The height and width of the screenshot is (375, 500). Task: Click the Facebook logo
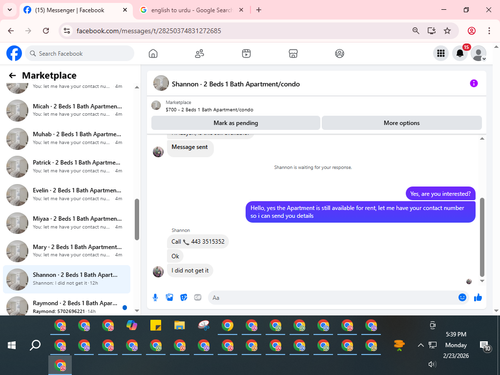pyautogui.click(x=14, y=53)
